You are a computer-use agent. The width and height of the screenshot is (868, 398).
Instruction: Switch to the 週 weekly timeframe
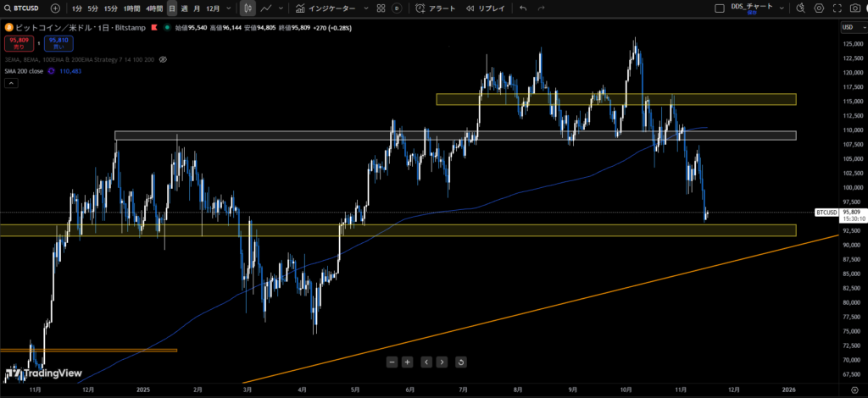pyautogui.click(x=184, y=8)
